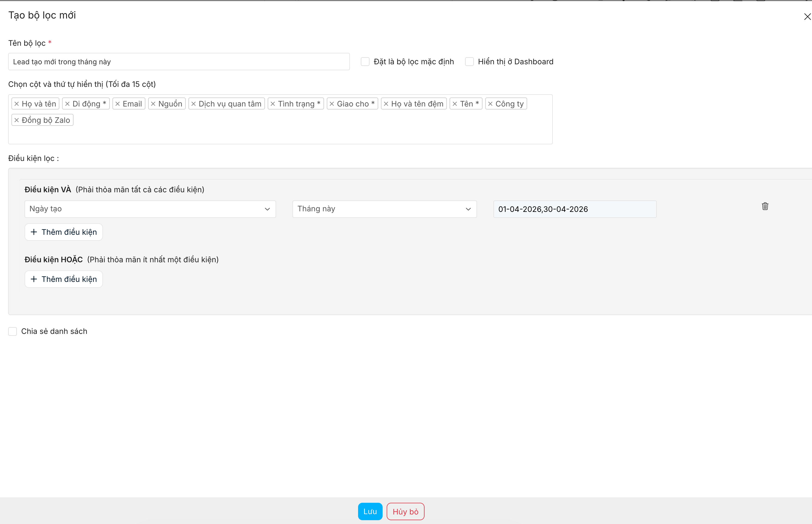Open the 'Ngày tạo' field dropdown
This screenshot has height=524, width=812.
tap(150, 209)
